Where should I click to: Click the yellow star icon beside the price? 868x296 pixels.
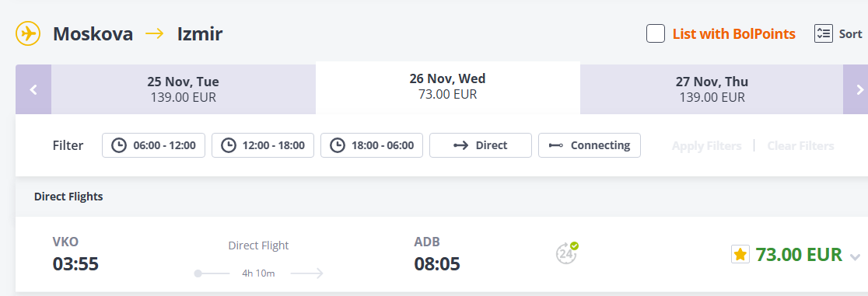740,255
